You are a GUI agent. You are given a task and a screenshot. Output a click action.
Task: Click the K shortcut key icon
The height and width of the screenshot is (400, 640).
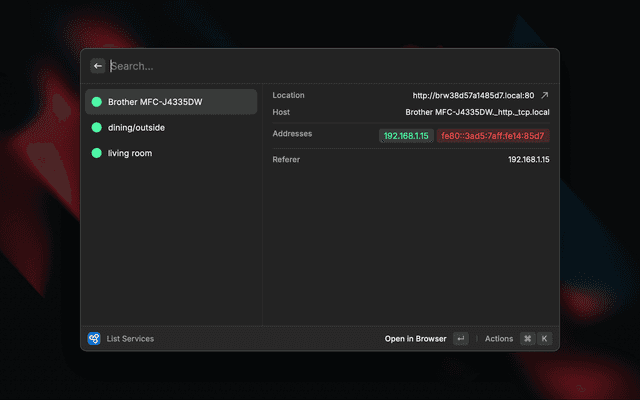544,339
